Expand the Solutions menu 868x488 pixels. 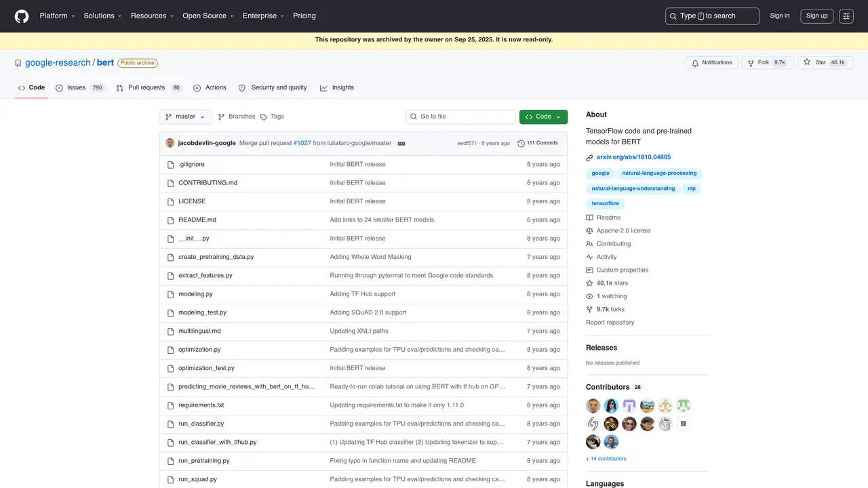tap(103, 16)
